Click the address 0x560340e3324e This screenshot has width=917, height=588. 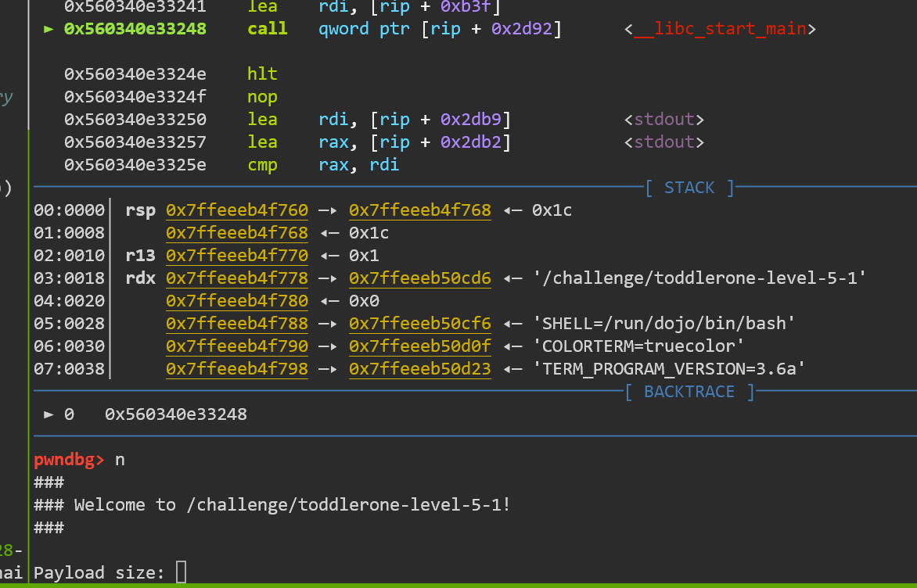coord(135,73)
